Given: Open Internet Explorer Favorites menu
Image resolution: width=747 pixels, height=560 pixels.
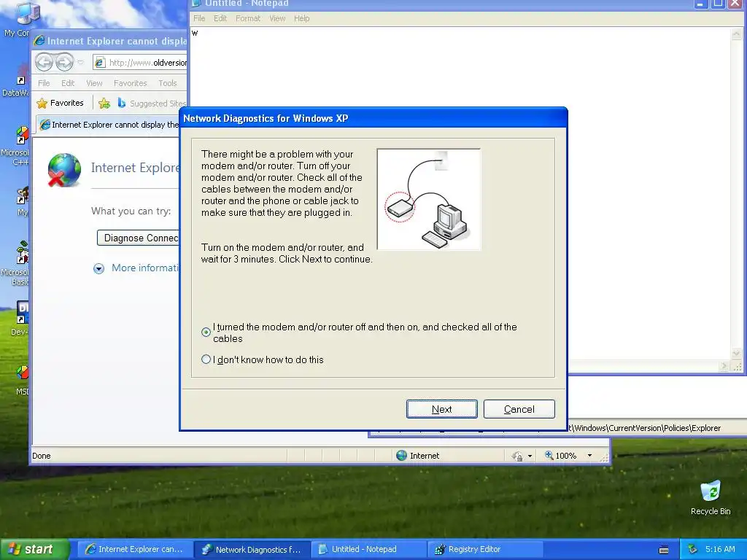Looking at the screenshot, I should coord(130,83).
